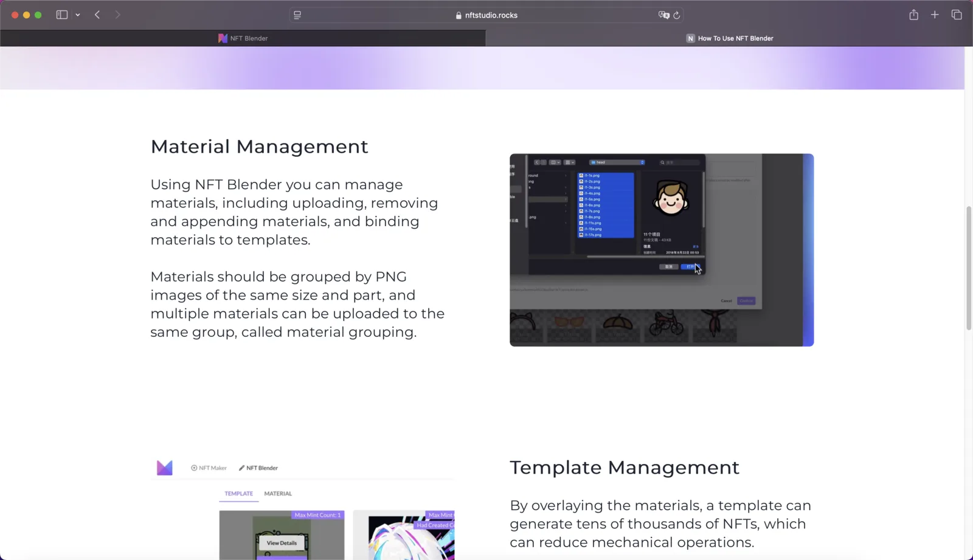973x560 pixels.
Task: Click the NFT Blender logo in the template screenshot
Action: [165, 468]
